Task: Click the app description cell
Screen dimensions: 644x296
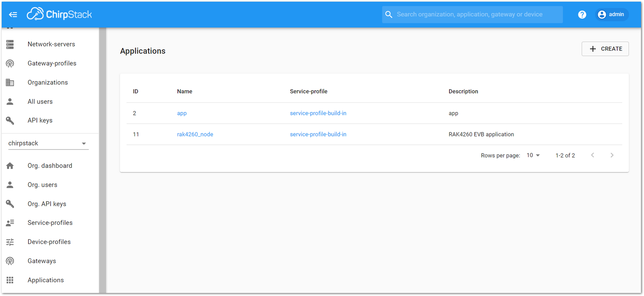Action: click(453, 113)
